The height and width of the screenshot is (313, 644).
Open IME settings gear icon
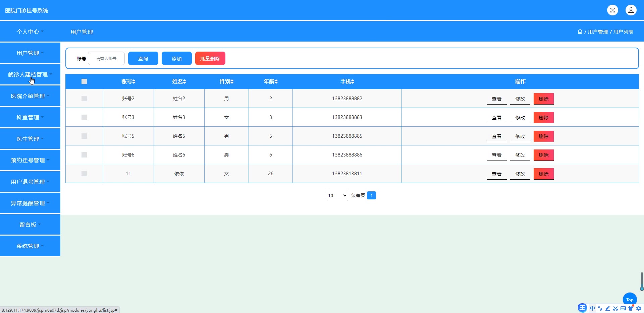(639, 308)
